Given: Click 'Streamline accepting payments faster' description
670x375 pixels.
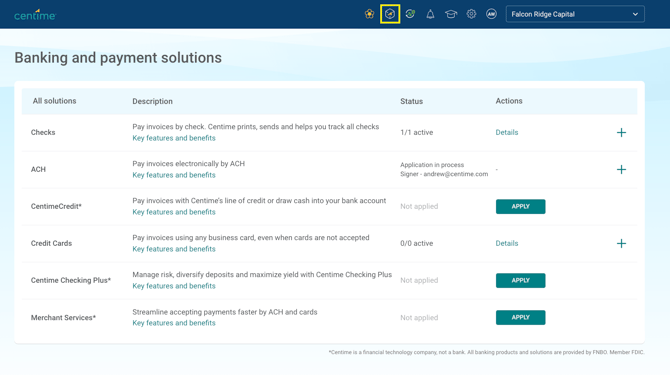Looking at the screenshot, I should pos(225,312).
